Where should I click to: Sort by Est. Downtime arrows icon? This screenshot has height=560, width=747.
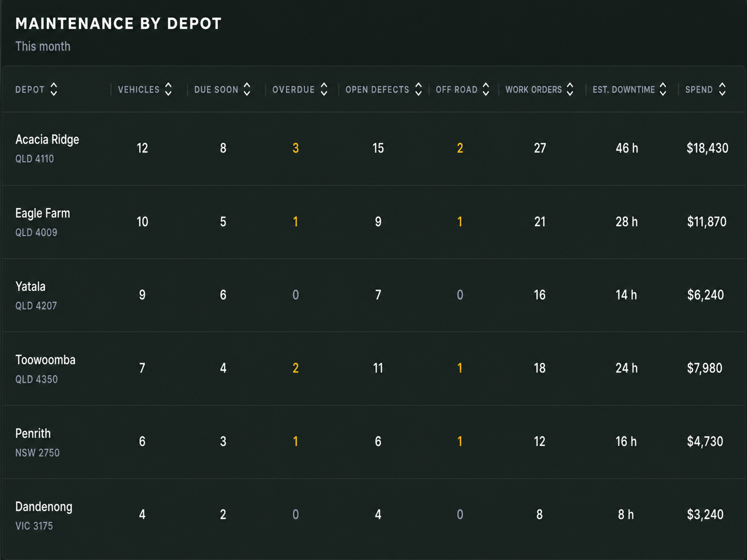point(663,89)
